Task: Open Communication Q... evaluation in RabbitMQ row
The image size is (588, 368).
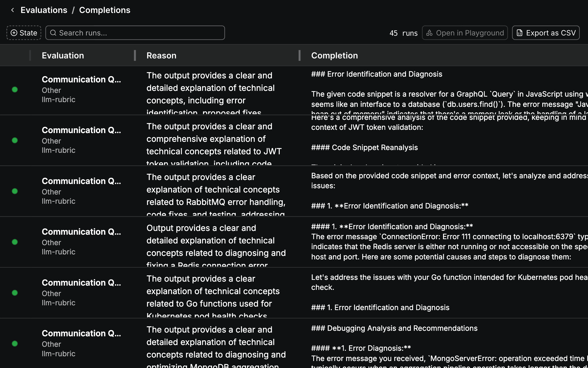Action: pos(81,181)
